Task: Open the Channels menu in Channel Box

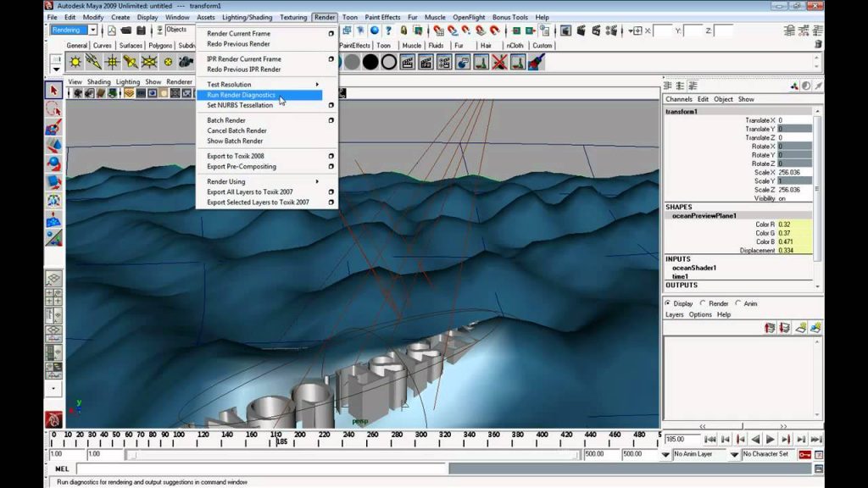Action: (x=679, y=99)
